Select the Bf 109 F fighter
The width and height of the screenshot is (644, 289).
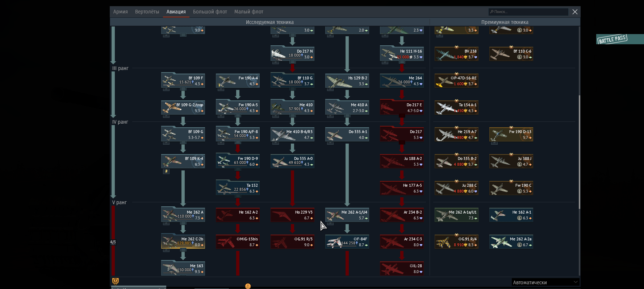[183, 81]
